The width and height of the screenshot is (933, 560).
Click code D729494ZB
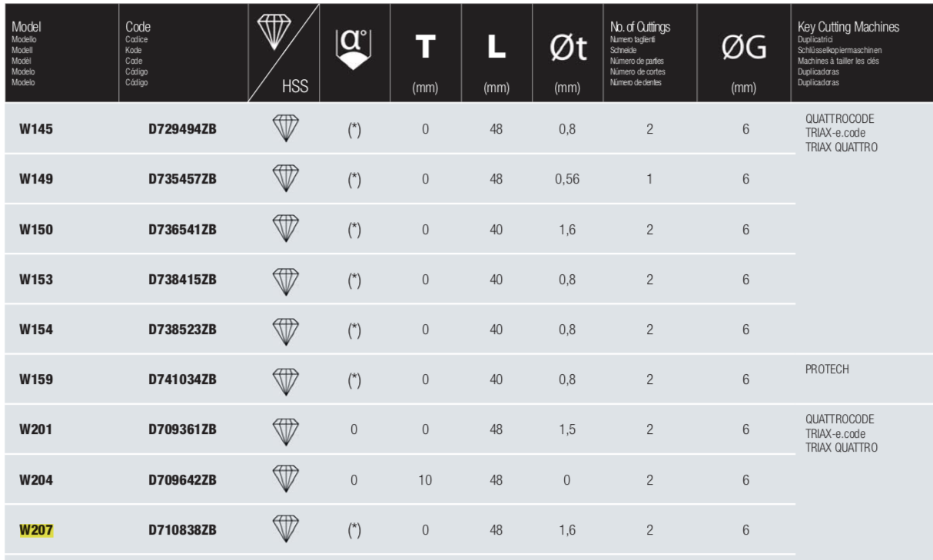click(182, 129)
